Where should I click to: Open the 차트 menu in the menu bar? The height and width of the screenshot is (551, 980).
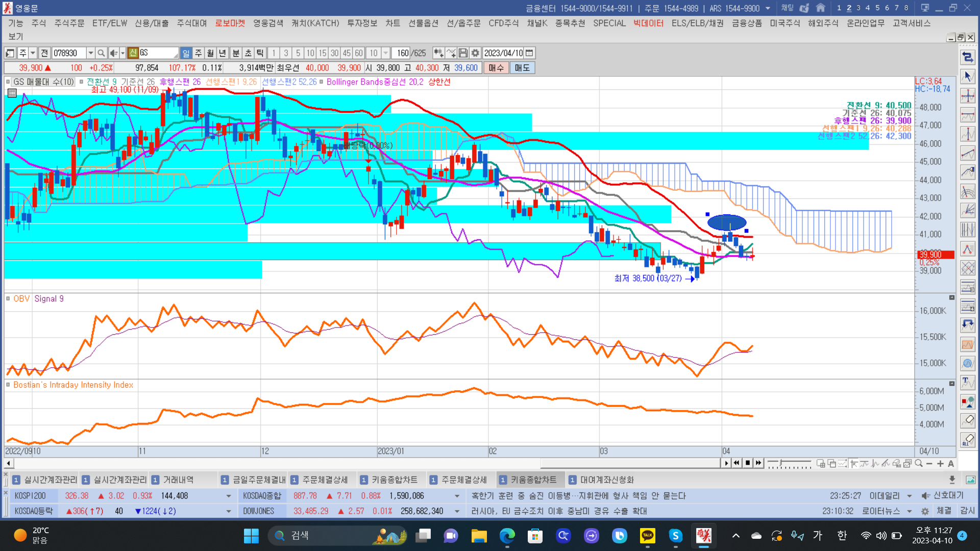393,23
